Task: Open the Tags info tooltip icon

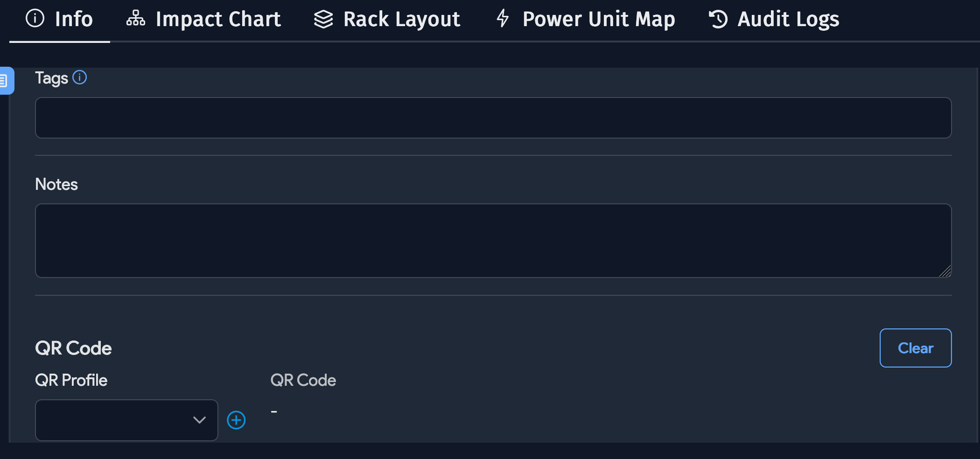Action: point(80,77)
